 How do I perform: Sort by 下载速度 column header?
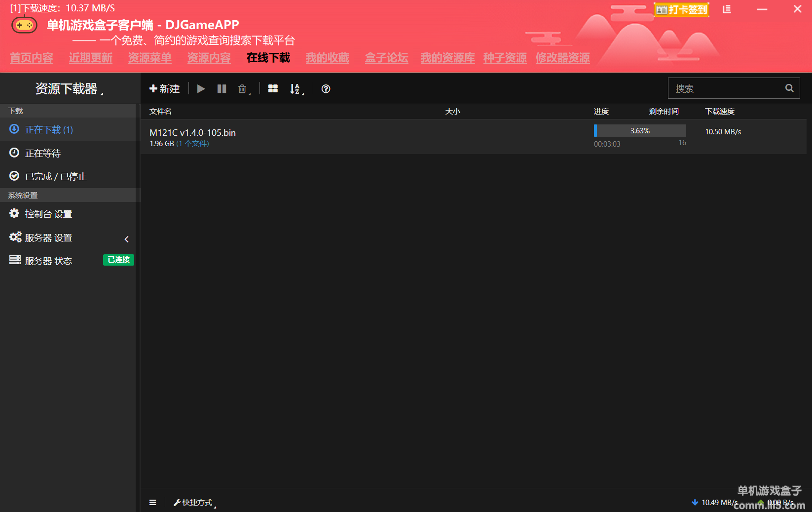(x=720, y=112)
